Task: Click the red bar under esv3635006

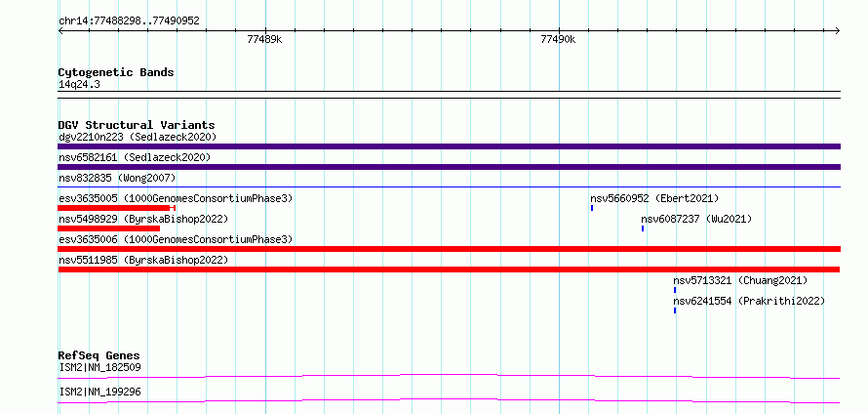Action: [449, 249]
